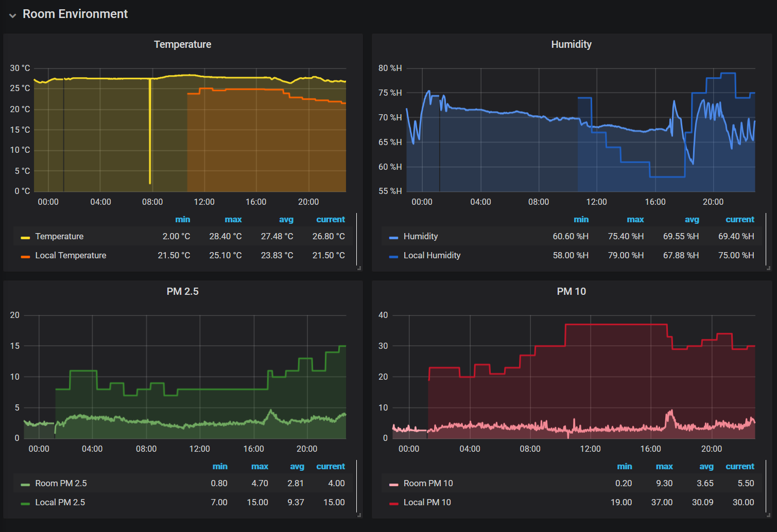
Task: Sort Temperature legend by max column
Action: [x=233, y=220]
